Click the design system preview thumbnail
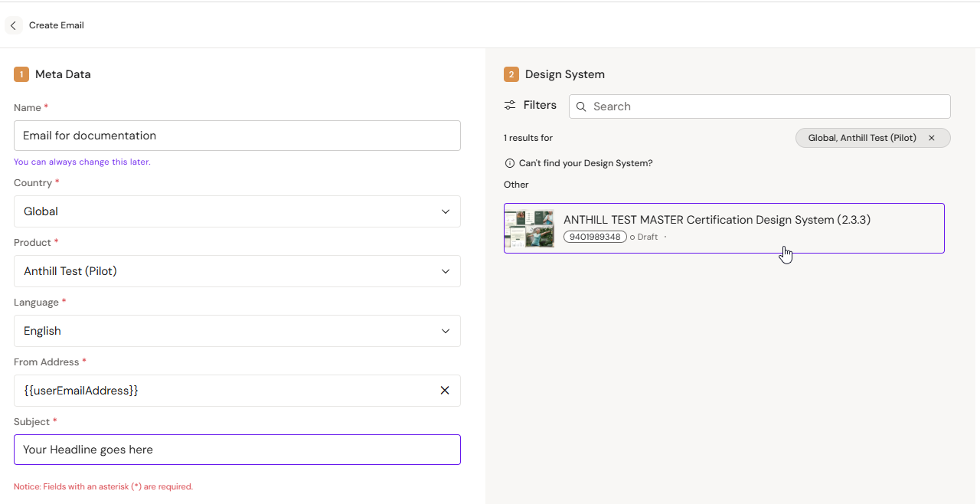 coord(530,228)
